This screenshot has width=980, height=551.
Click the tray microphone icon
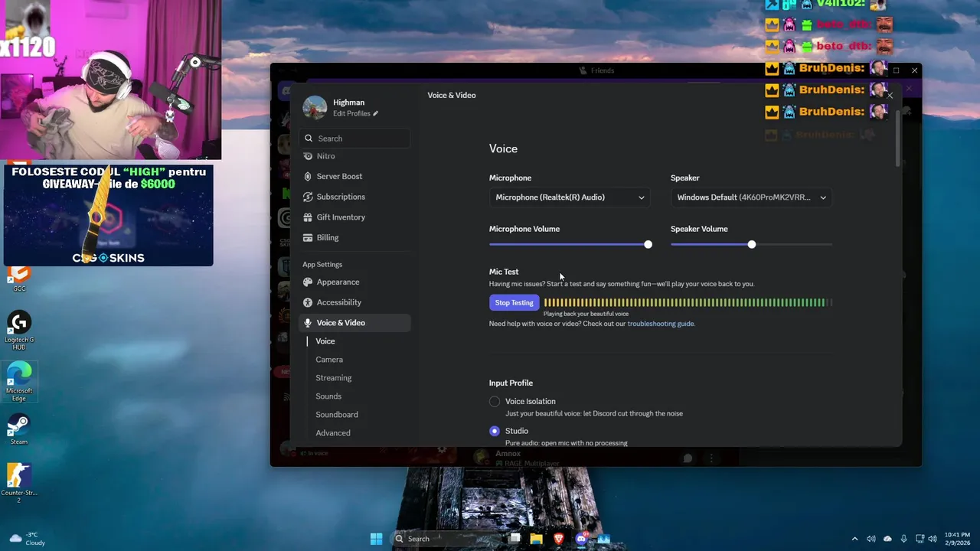pyautogui.click(x=904, y=539)
